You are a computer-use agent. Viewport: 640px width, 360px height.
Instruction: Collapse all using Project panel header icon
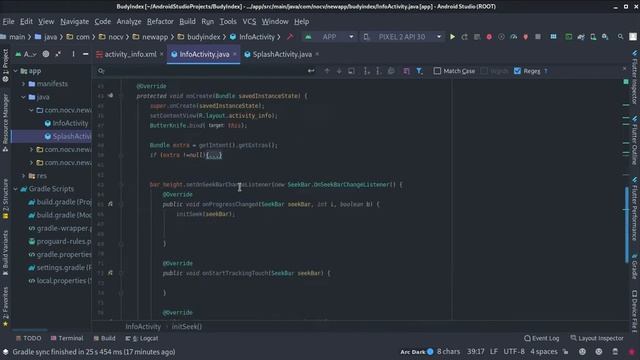[58, 54]
